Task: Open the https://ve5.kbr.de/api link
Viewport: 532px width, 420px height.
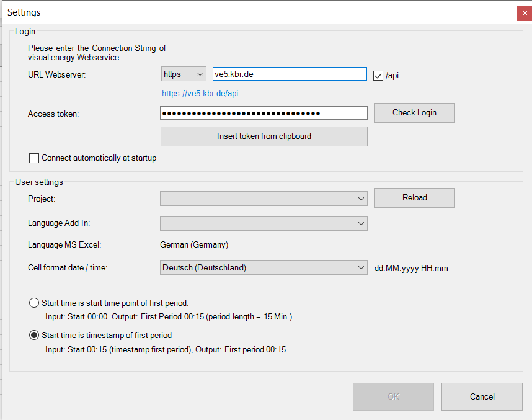Action: (200, 94)
